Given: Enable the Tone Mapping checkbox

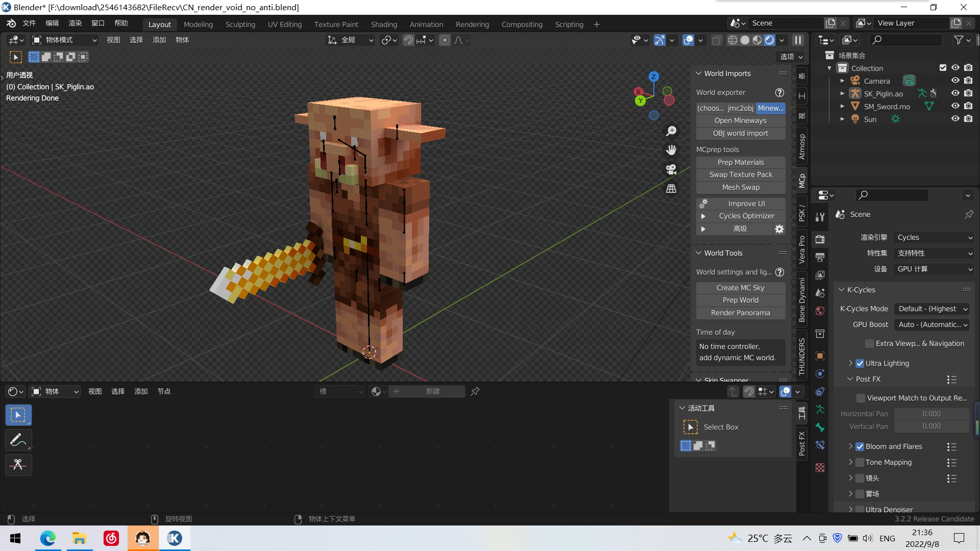Looking at the screenshot, I should pos(860,462).
